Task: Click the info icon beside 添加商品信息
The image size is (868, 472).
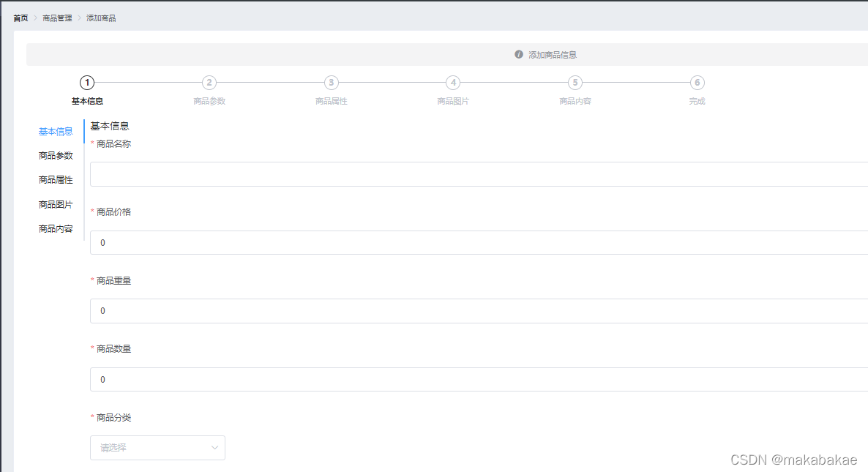Action: tap(519, 54)
